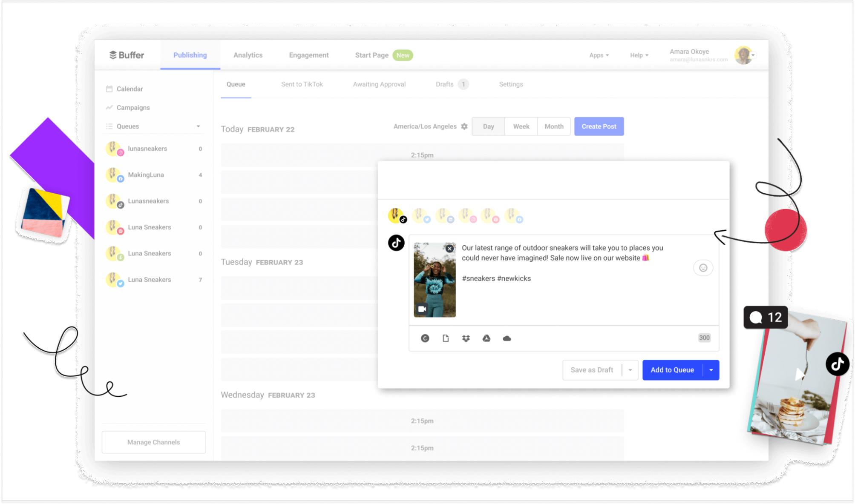Image resolution: width=855 pixels, height=504 pixels.
Task: Toggle the TikTok channel avatar in composer
Action: [397, 216]
